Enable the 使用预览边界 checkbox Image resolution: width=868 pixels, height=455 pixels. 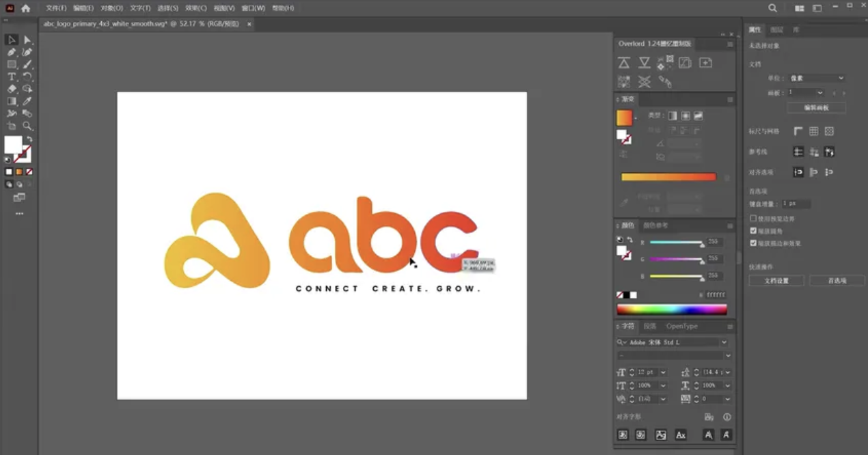753,219
